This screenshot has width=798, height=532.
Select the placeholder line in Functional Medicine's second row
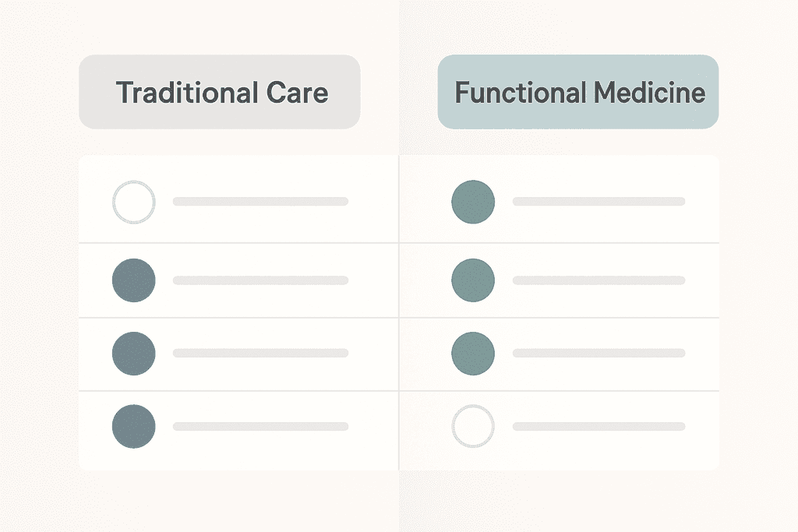point(598,280)
